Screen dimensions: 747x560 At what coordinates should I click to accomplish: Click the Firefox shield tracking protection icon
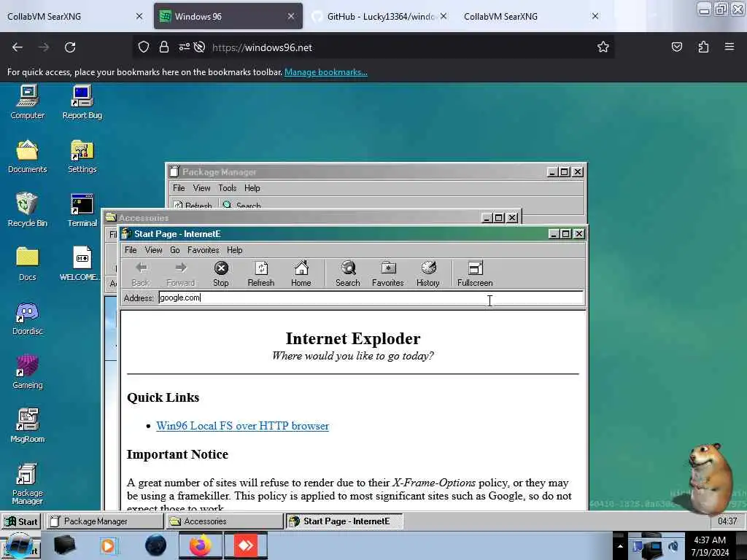(x=144, y=47)
